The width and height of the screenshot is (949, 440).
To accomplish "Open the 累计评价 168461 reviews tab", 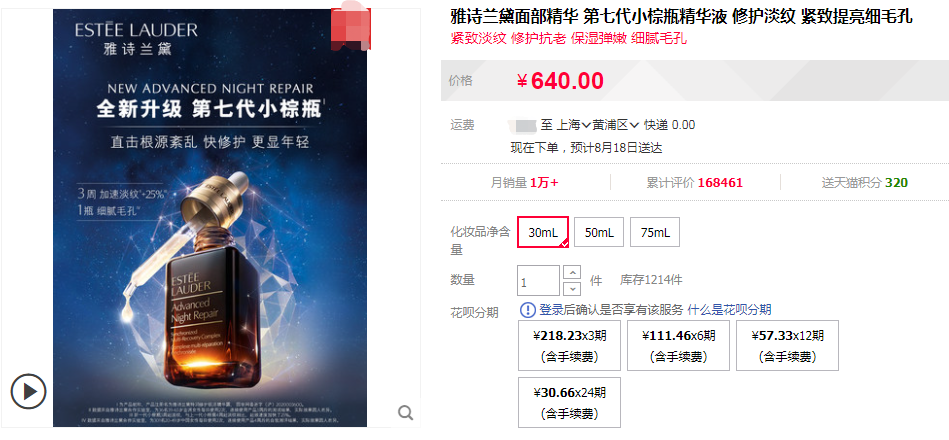I will click(x=695, y=183).
